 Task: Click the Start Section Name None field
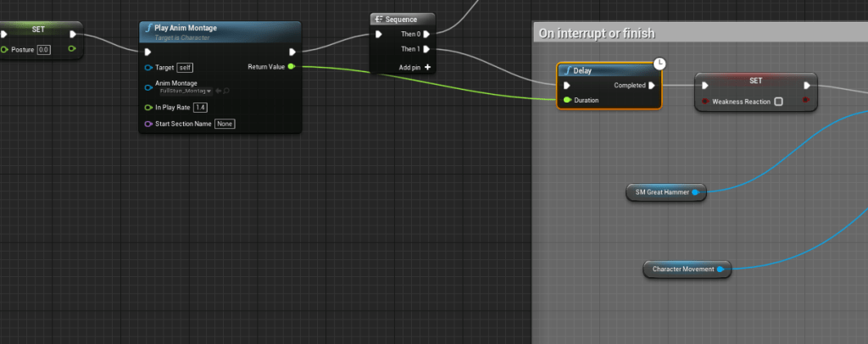point(224,124)
